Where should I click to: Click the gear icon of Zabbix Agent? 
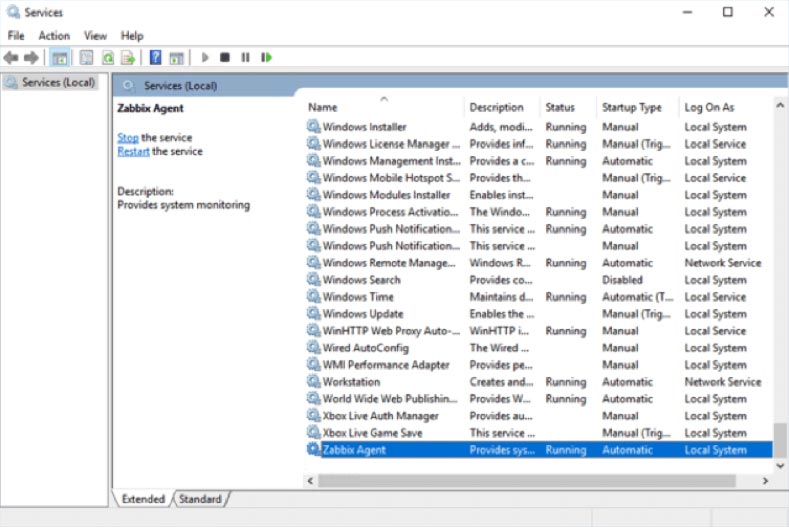tap(313, 449)
